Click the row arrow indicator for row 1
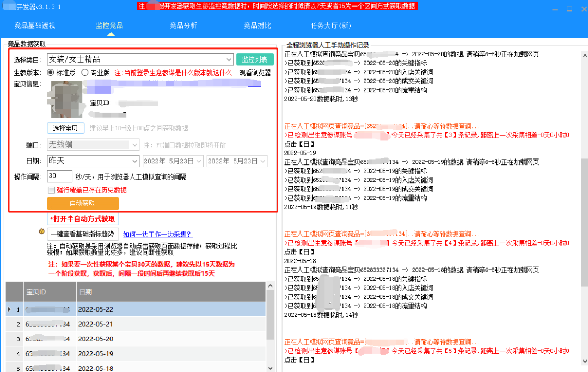Screen dimensions: 588x372 click(x=9, y=309)
